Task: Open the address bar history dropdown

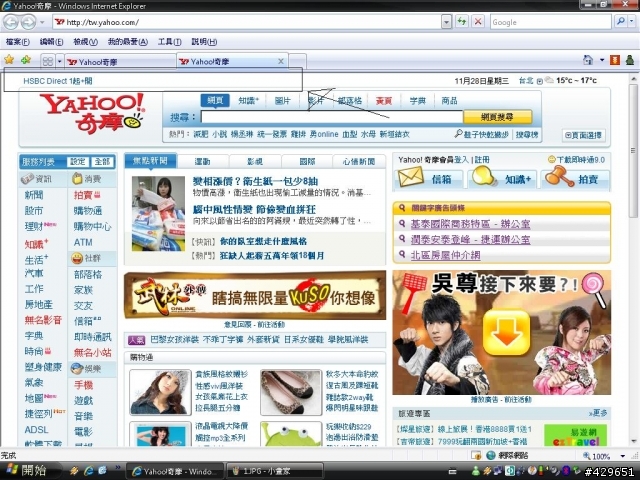Action: (446, 22)
